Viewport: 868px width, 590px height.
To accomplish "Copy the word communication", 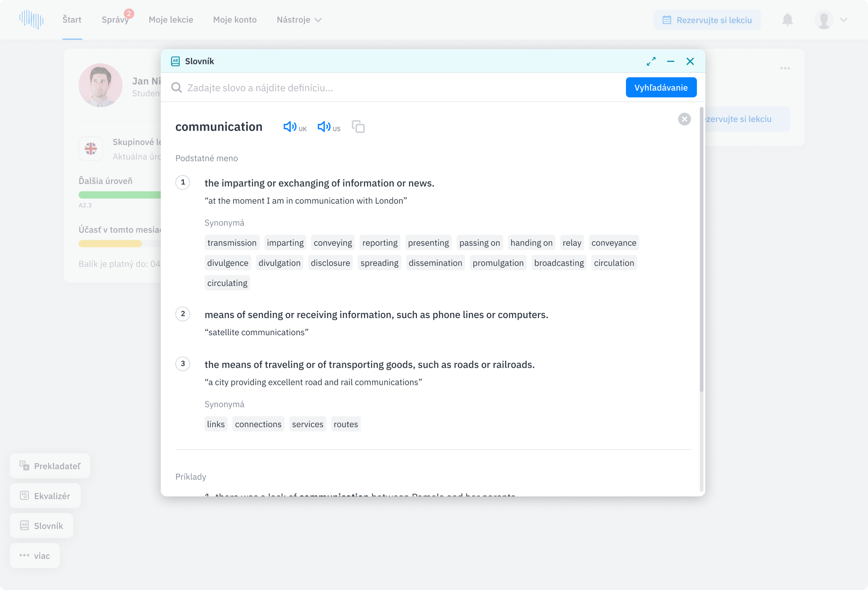I will click(x=358, y=127).
